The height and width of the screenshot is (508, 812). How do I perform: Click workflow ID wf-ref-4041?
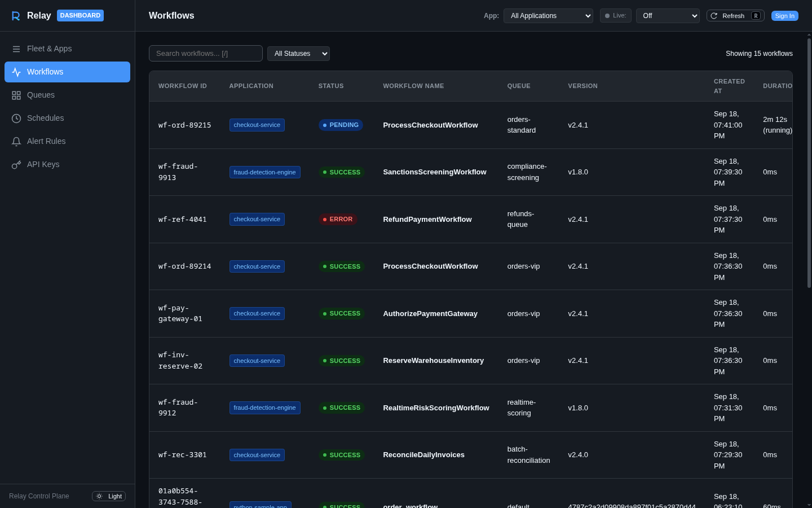pos(183,220)
